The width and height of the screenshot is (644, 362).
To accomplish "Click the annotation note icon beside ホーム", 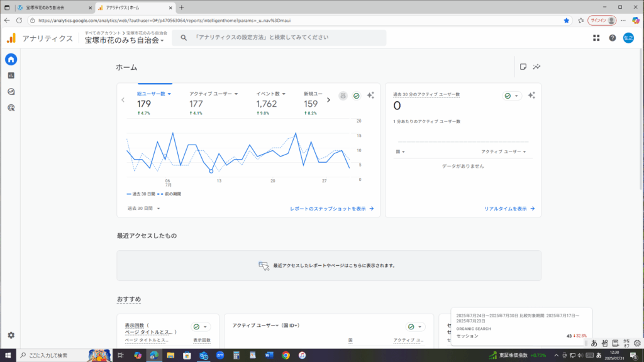I will pyautogui.click(x=523, y=67).
